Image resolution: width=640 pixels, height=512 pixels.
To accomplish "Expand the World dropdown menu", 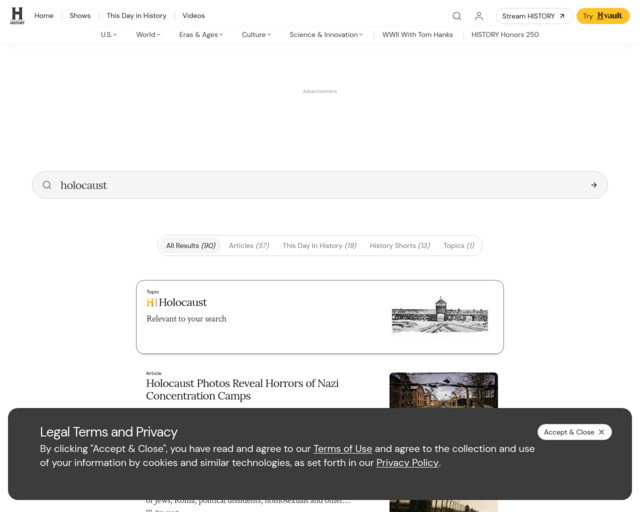I will click(148, 35).
